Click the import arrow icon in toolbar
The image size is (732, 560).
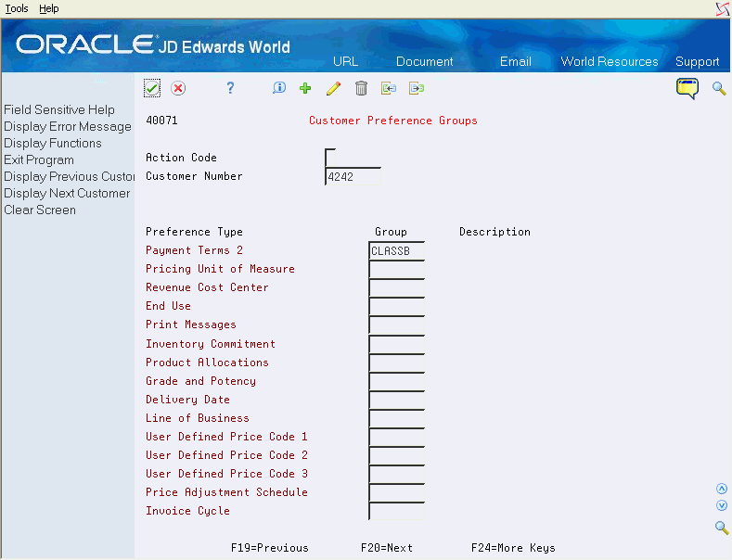pyautogui.click(x=389, y=88)
